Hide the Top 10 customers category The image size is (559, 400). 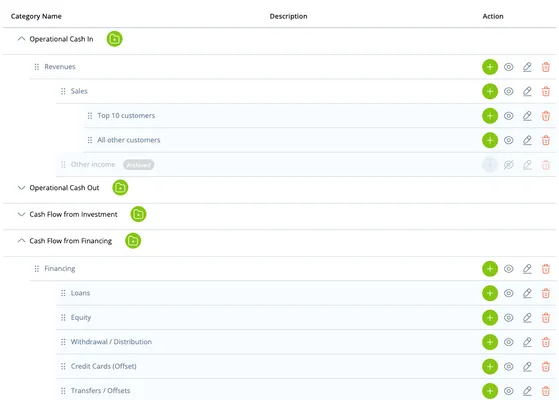(509, 116)
